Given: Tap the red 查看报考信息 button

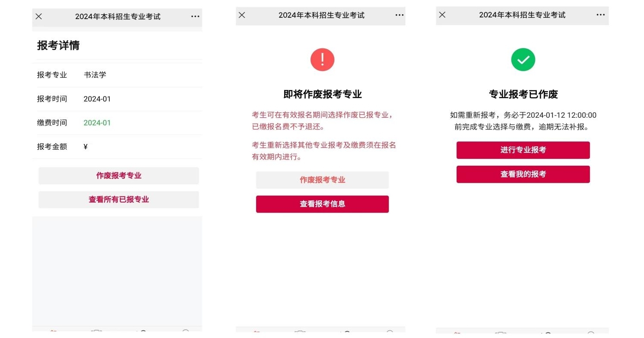Looking at the screenshot, I should 322,204.
